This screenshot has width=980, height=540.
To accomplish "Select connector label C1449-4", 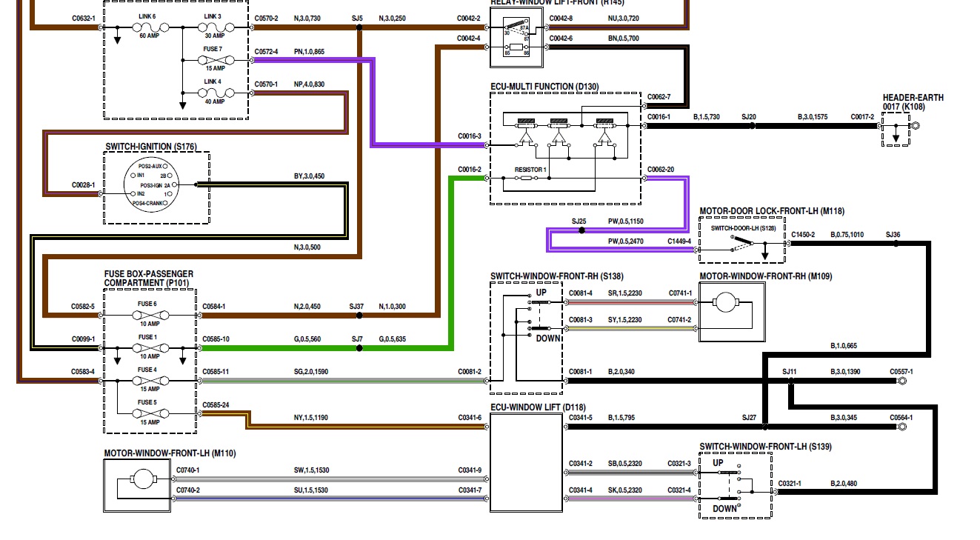I will click(x=679, y=241).
